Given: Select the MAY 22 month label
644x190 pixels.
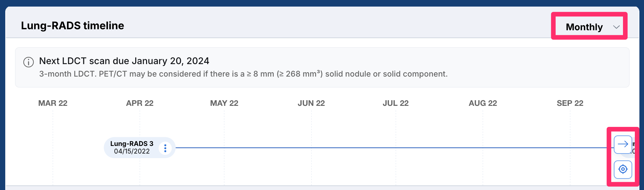Looking at the screenshot, I should (224, 103).
